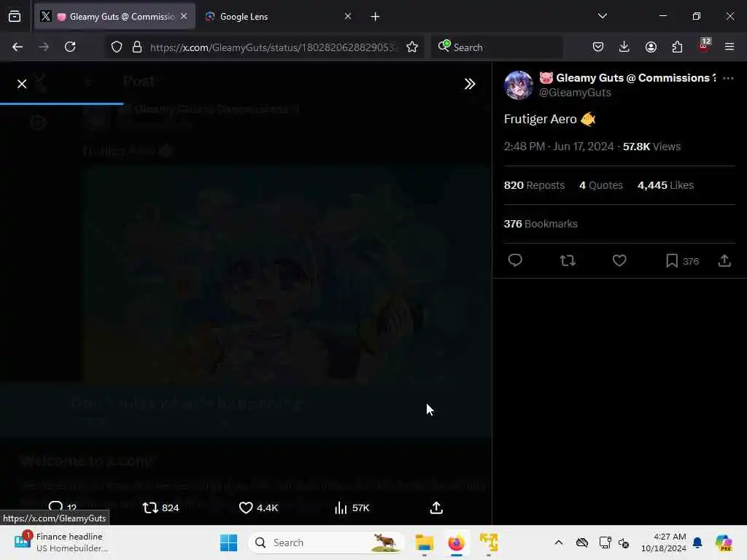
Task: Like using the 4.4K heart button
Action: (258, 507)
